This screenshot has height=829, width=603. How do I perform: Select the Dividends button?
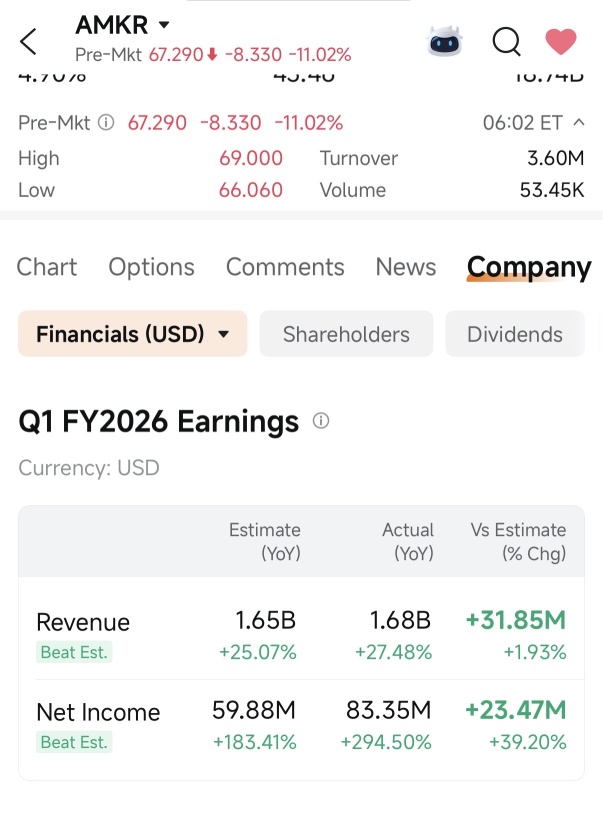tap(515, 334)
